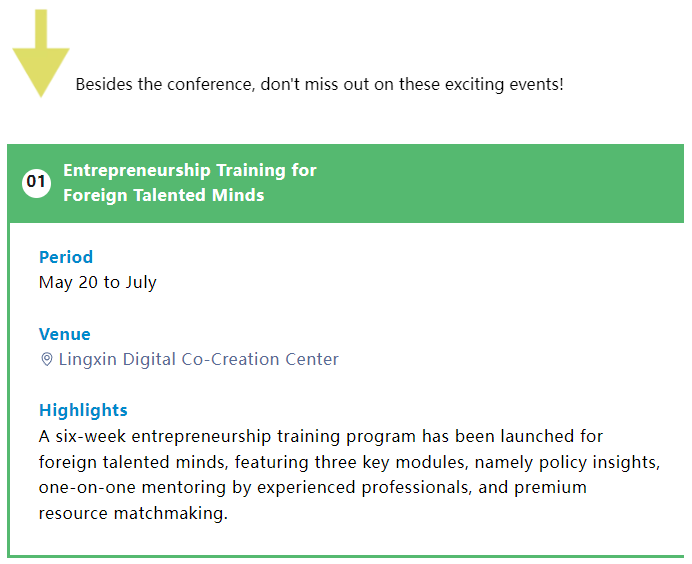The width and height of the screenshot is (692, 564).
Task: Click the 'resource matchmaking.' text
Action: [133, 513]
